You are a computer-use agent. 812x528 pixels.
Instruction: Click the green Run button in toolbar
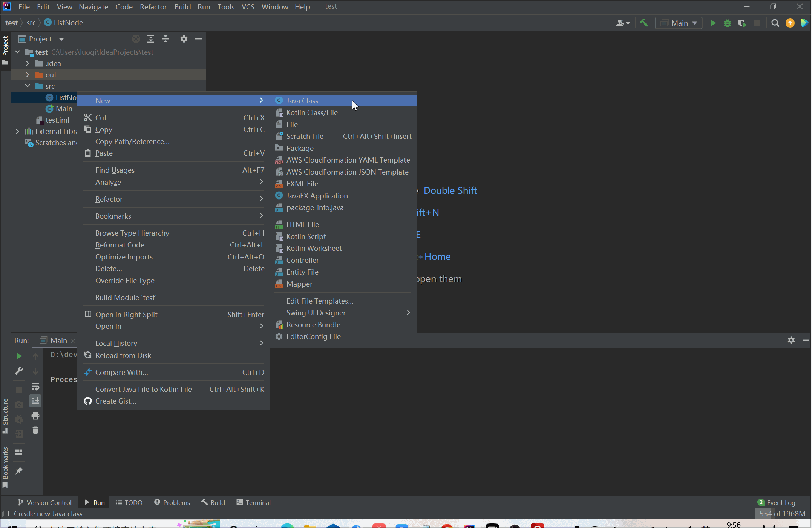pos(713,23)
